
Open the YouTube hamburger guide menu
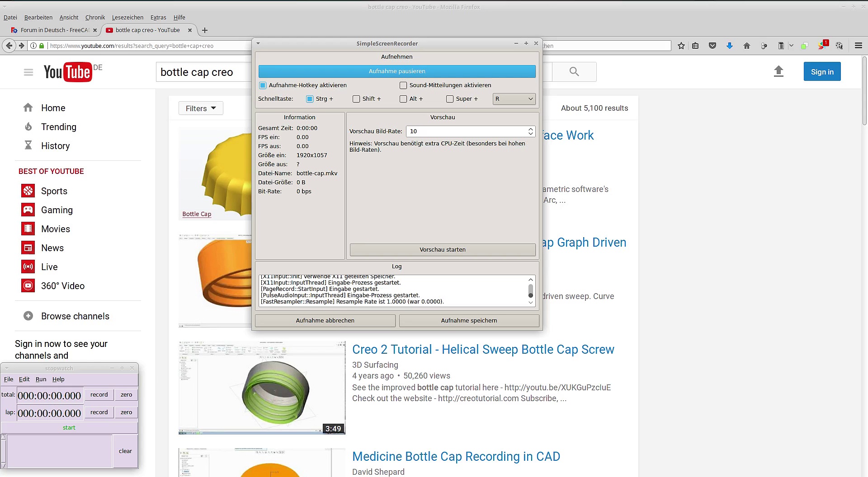tap(28, 72)
